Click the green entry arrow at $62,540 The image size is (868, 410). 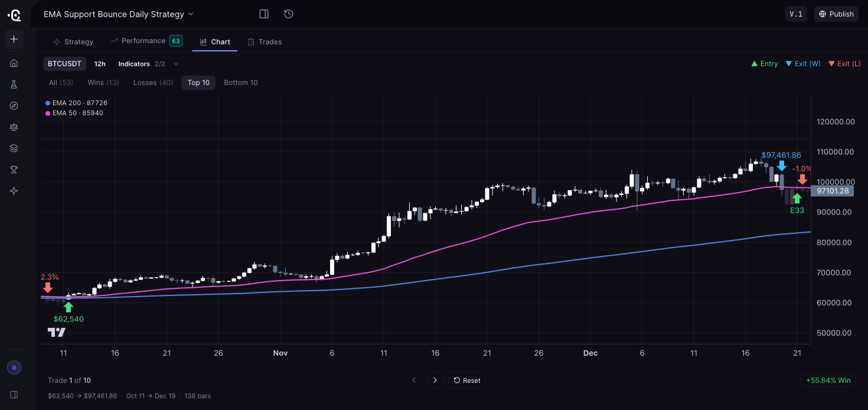click(68, 307)
